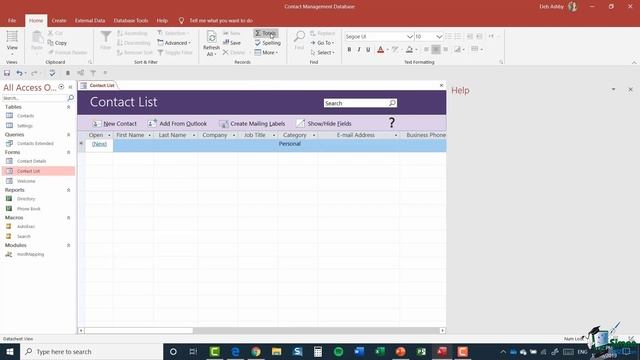Collapse the Reports group
Screen dimensions: 640x360
(x=69, y=190)
